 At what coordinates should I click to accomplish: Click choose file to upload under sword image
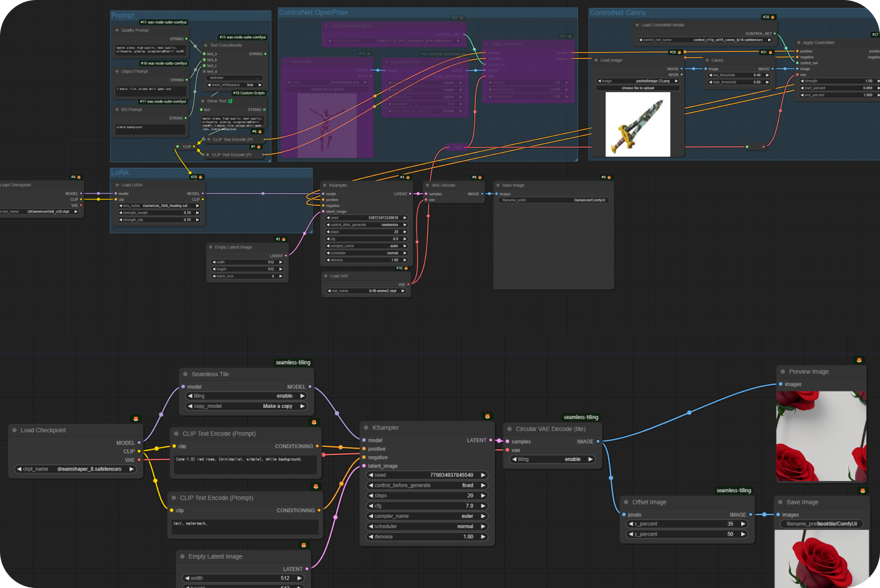[x=637, y=88]
